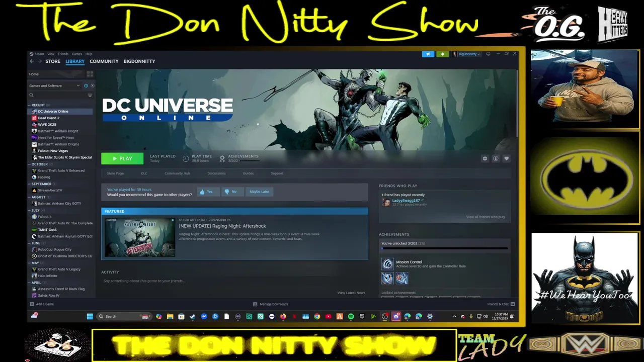Add DC Universe Online to favorites heart
This screenshot has height=362, width=644.
(507, 158)
